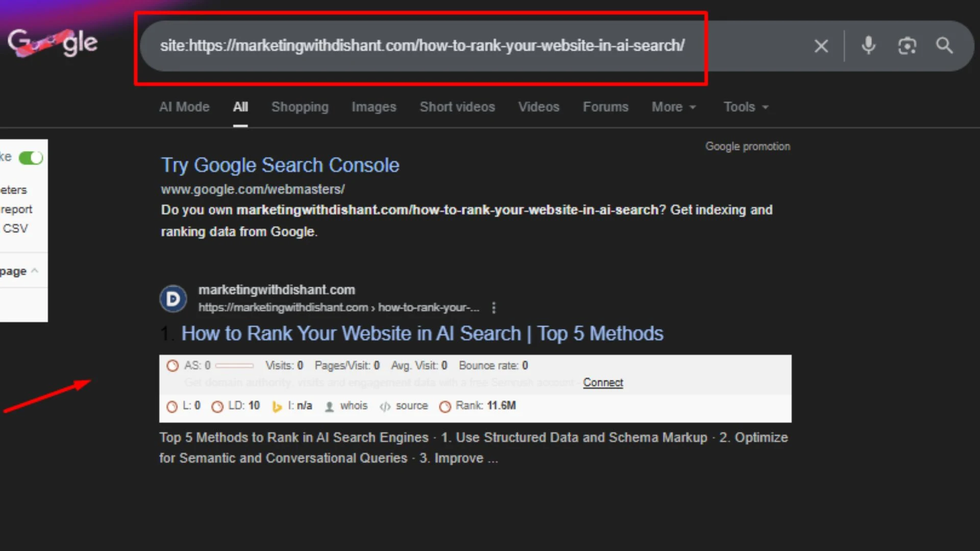980x551 pixels.
Task: Open the Tools dropdown
Action: tap(745, 107)
